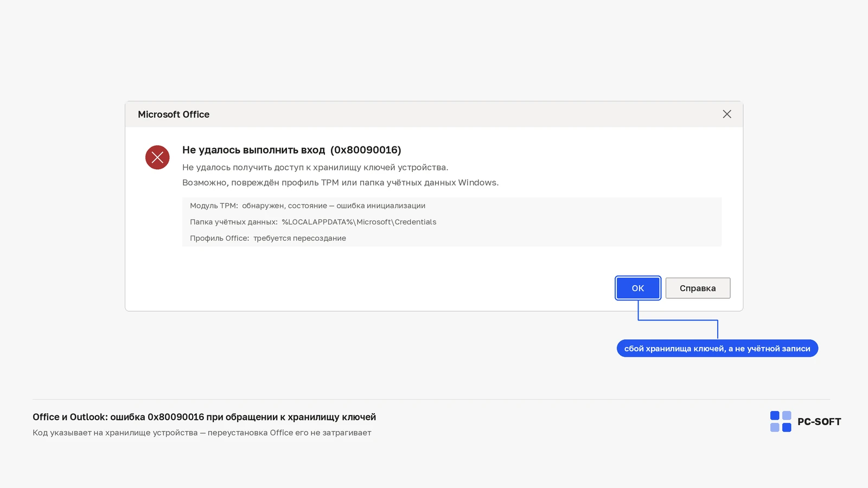Click the PC-SOFT logo icon
Screen dimensions: 868x488
[781, 421]
